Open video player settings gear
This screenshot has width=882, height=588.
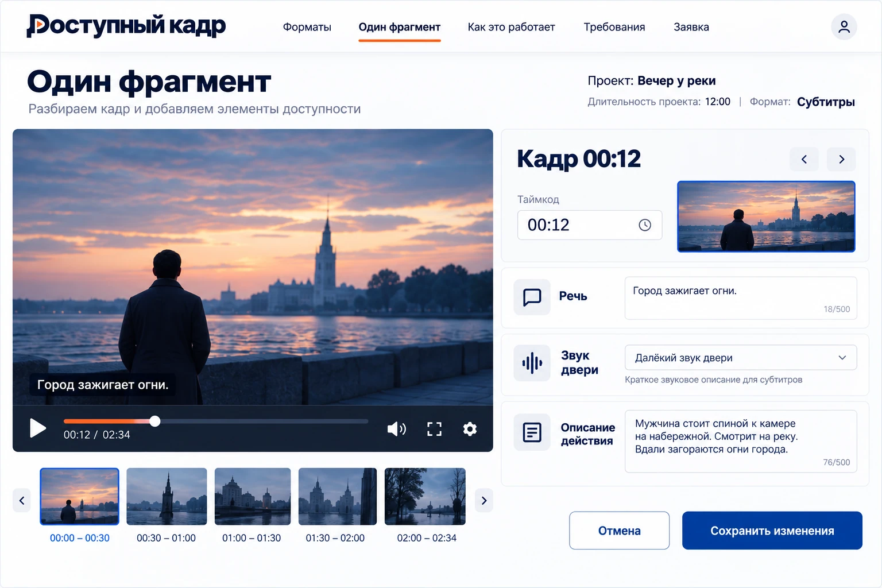point(470,429)
